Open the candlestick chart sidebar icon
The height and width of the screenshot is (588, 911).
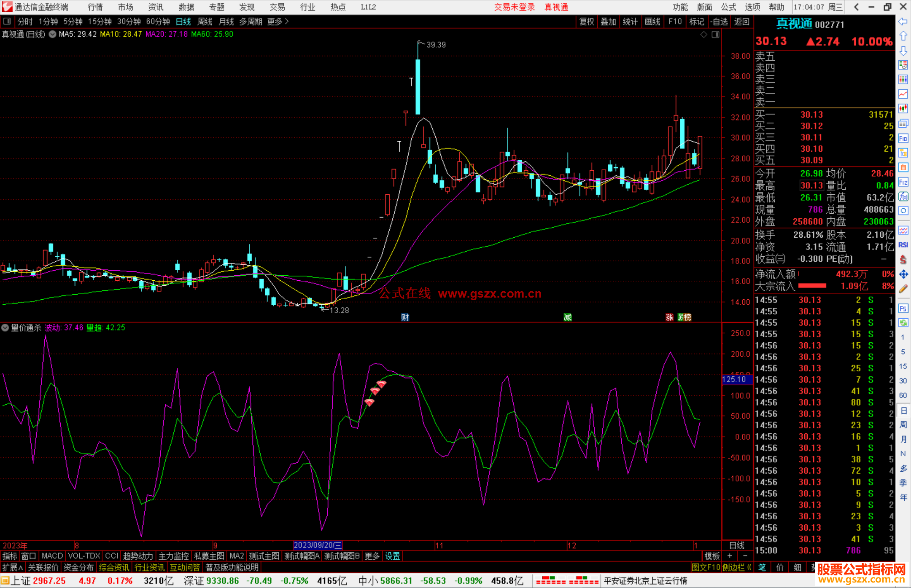tap(903, 109)
